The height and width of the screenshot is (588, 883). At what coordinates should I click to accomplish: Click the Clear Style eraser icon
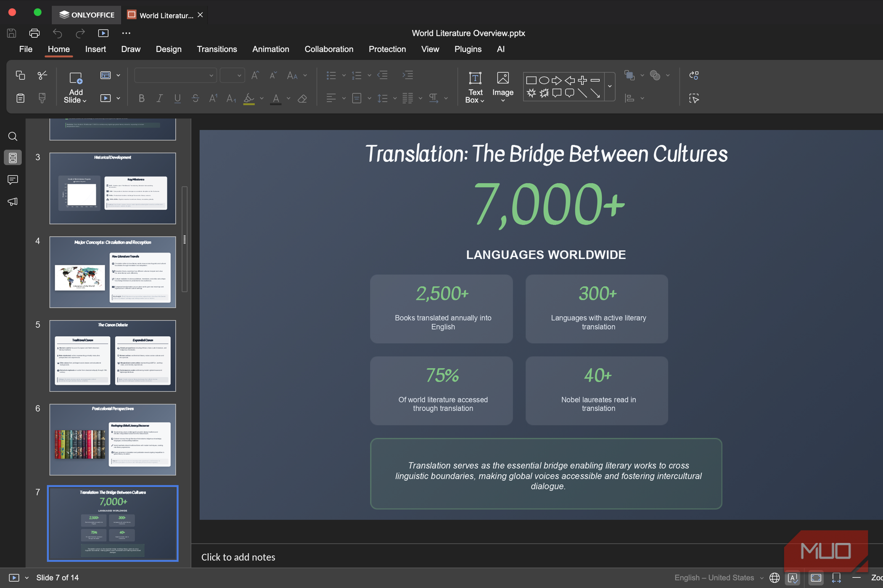tap(302, 98)
